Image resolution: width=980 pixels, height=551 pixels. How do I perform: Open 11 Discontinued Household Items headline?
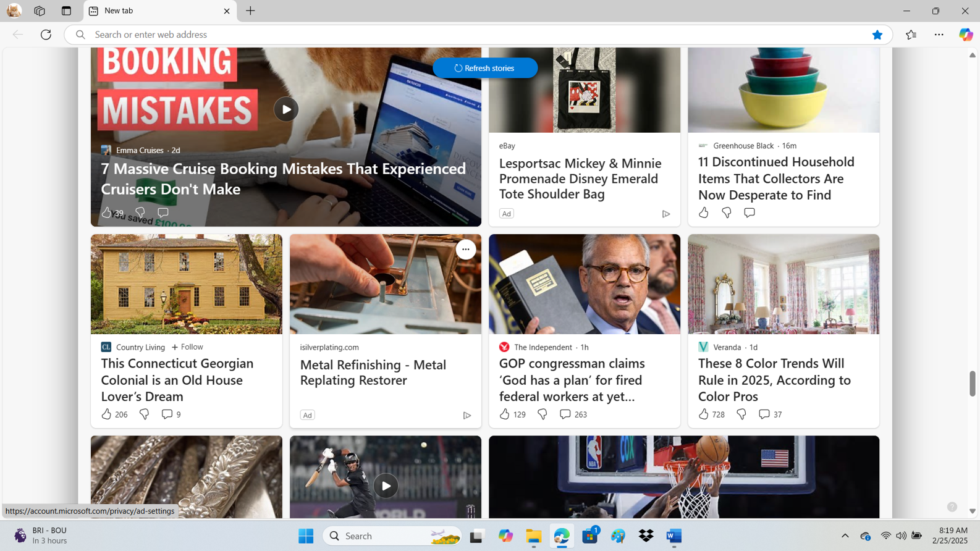pyautogui.click(x=776, y=179)
